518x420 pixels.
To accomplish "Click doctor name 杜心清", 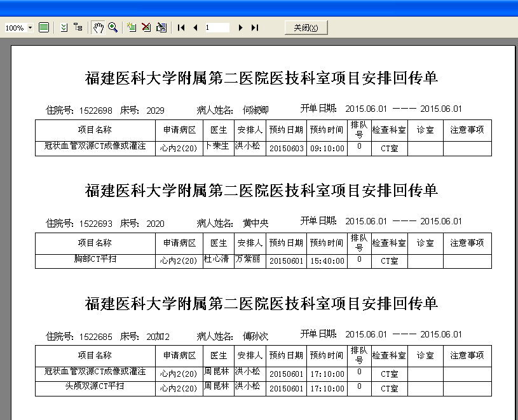I will tap(216, 259).
